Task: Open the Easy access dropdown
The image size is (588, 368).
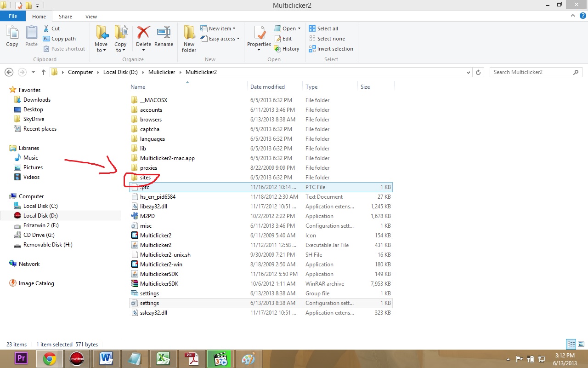Action: coord(220,39)
